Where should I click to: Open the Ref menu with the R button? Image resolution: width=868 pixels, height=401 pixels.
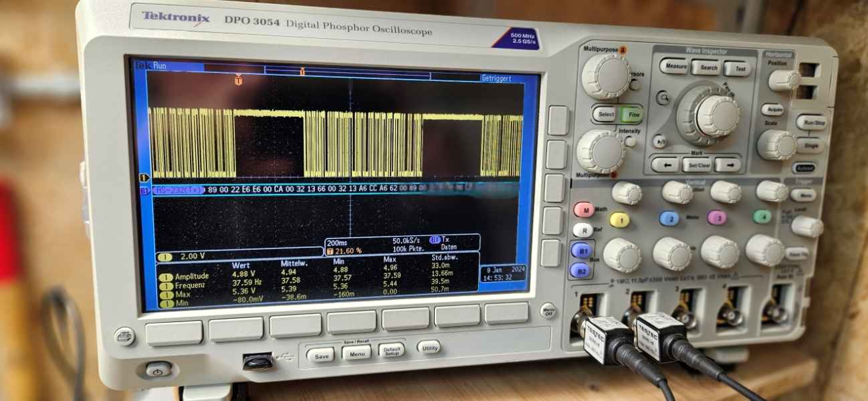coord(582,230)
